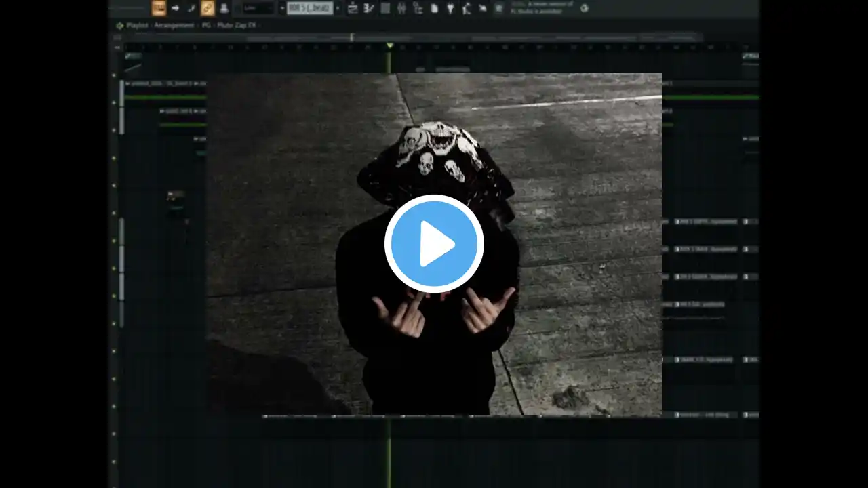This screenshot has height=488, width=868.
Task: Click the green playhead marker on the timeline
Action: [x=389, y=46]
